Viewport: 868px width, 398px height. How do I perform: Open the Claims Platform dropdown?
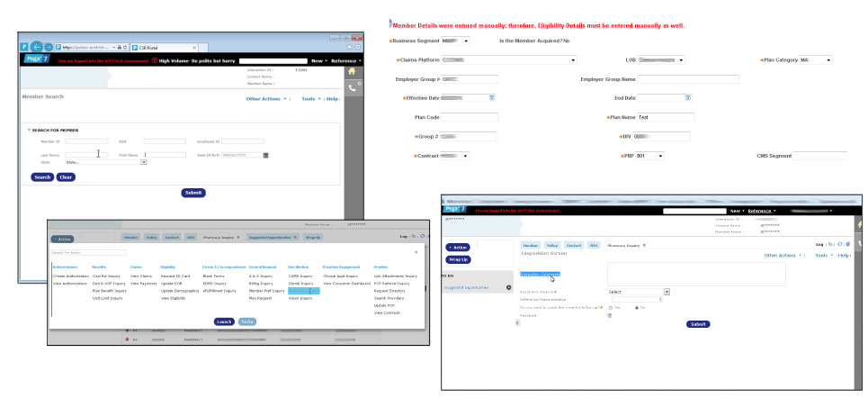coord(509,59)
